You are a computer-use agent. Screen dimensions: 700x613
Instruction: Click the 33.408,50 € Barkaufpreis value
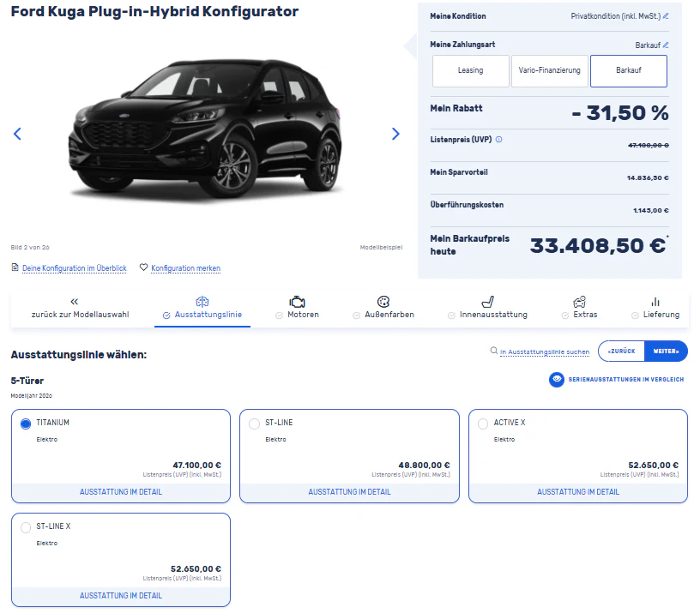598,245
